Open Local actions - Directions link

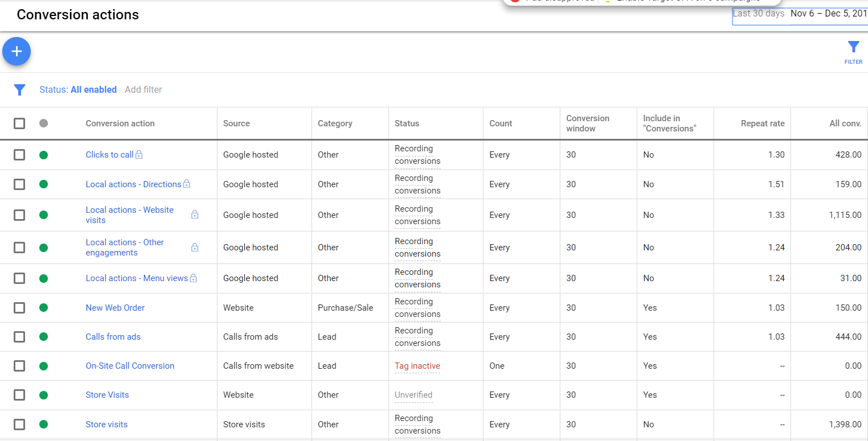[x=133, y=184]
